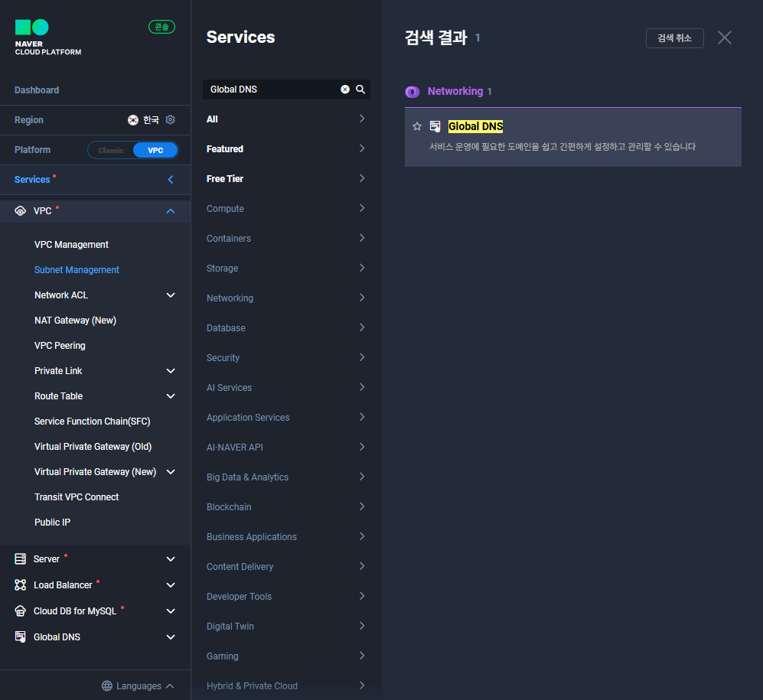The width and height of the screenshot is (763, 700).
Task: Click the Korea flag region icon
Action: [133, 119]
